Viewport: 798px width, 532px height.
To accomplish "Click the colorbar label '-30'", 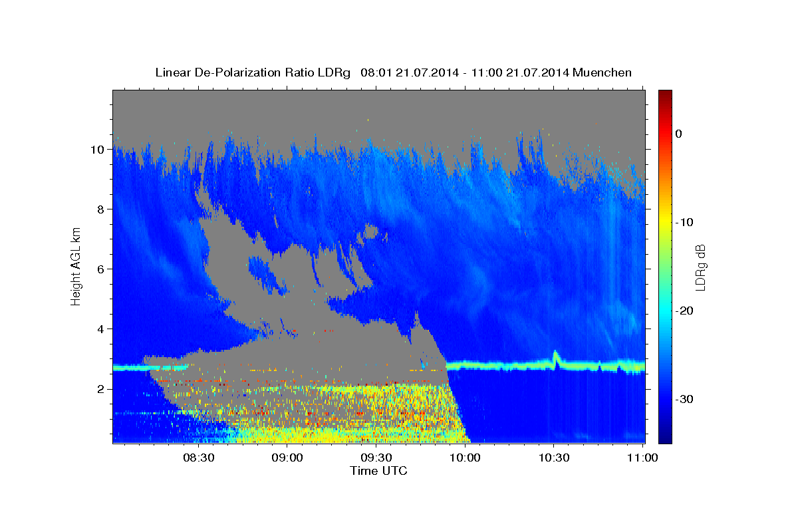I will click(685, 399).
